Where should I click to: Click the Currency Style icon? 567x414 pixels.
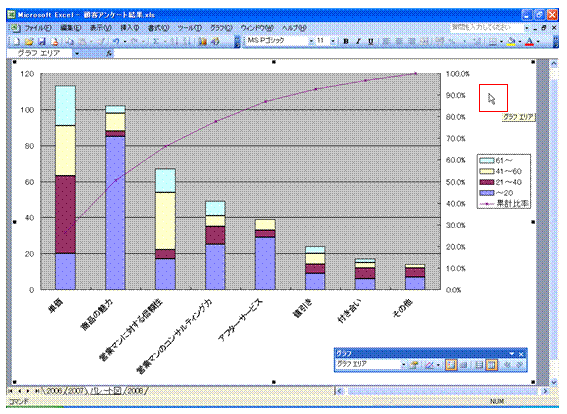[440, 41]
